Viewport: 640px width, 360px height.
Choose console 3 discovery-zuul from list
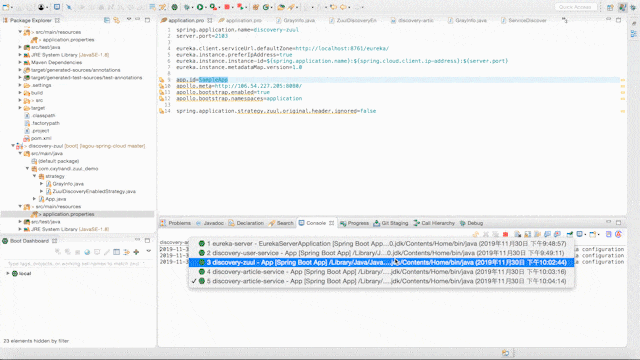(382, 262)
